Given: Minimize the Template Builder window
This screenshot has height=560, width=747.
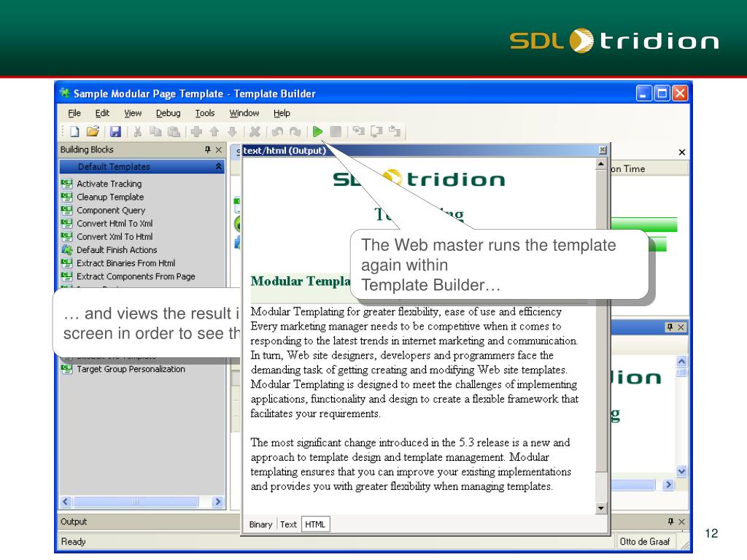Looking at the screenshot, I should tap(643, 93).
